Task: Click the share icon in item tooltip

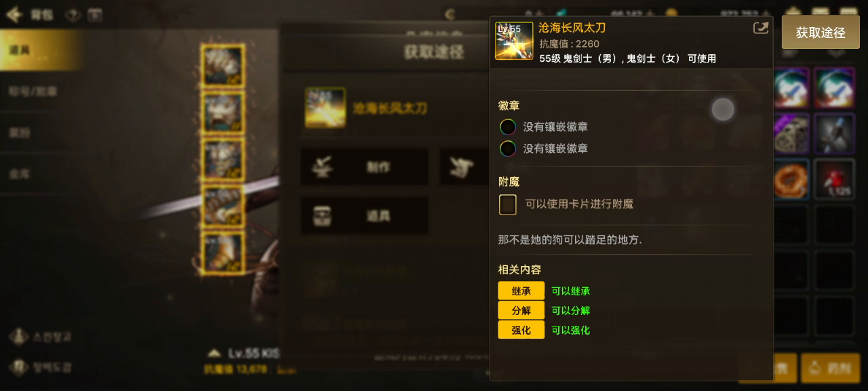Action: point(761,28)
